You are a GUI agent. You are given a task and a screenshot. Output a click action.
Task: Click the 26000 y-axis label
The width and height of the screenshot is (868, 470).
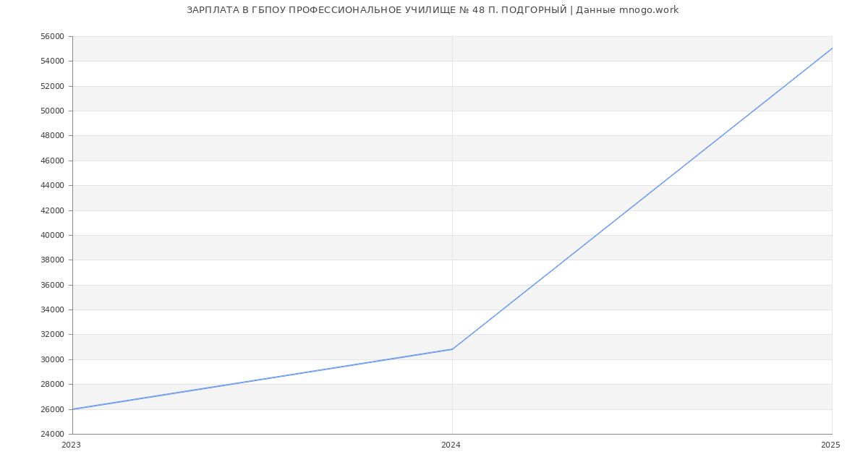[53, 409]
